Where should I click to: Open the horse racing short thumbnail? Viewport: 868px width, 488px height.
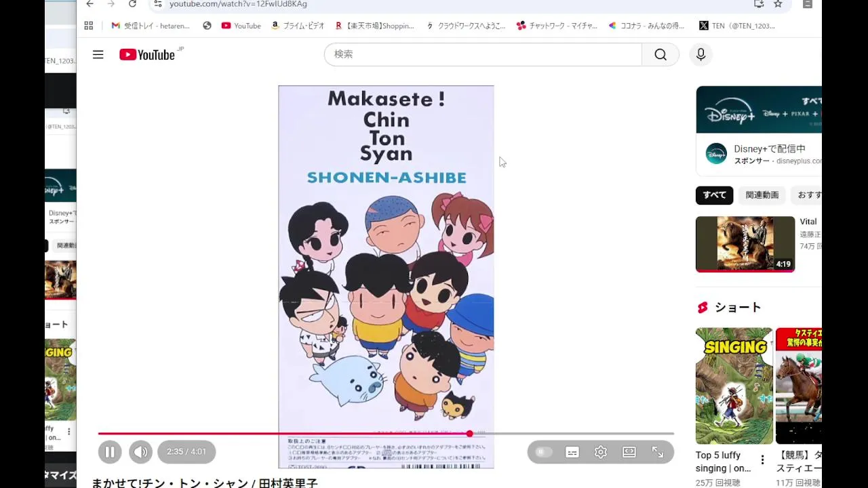(799, 386)
